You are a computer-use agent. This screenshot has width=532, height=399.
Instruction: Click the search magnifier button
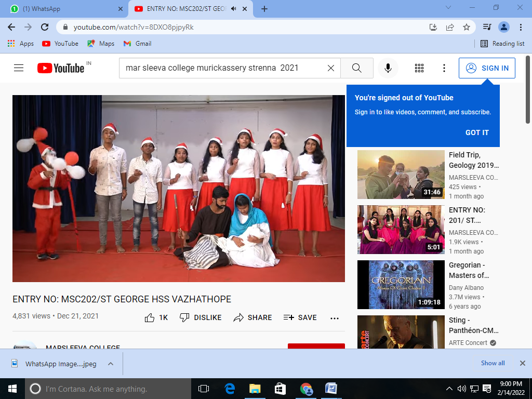click(x=356, y=68)
